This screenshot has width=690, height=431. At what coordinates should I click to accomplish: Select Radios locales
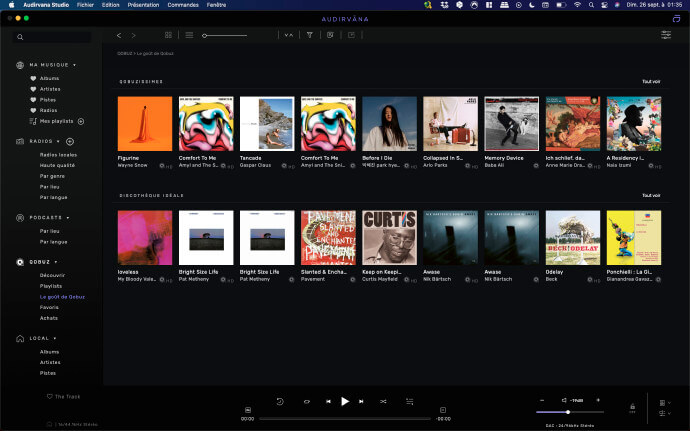[x=58, y=155]
